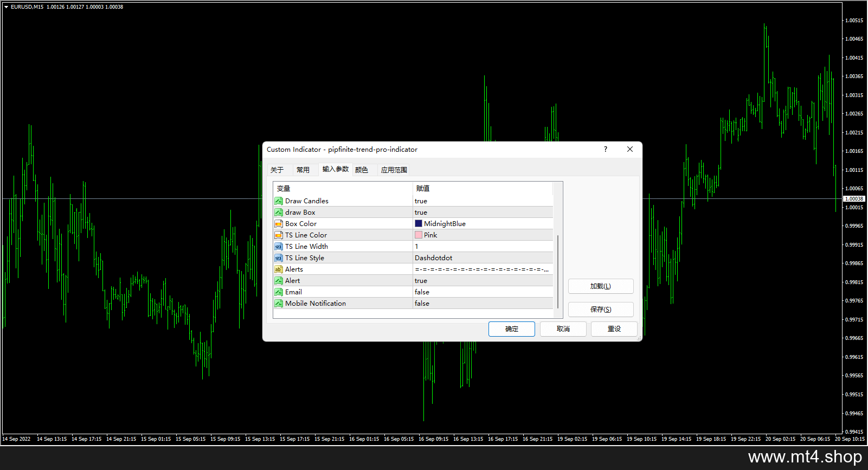Click the help question mark button

pyautogui.click(x=606, y=149)
